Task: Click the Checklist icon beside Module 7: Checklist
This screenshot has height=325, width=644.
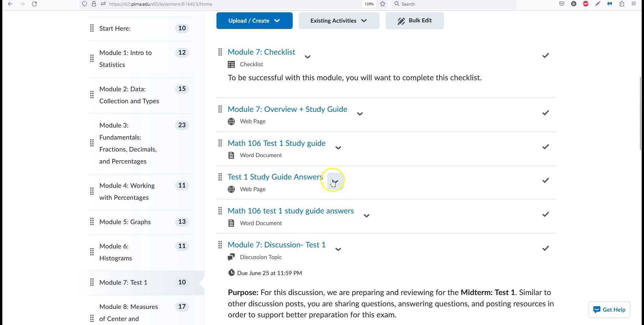Action: 231,64
